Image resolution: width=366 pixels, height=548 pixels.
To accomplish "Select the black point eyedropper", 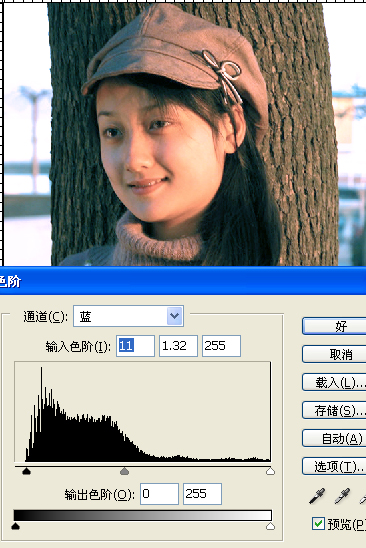I will pos(317,496).
